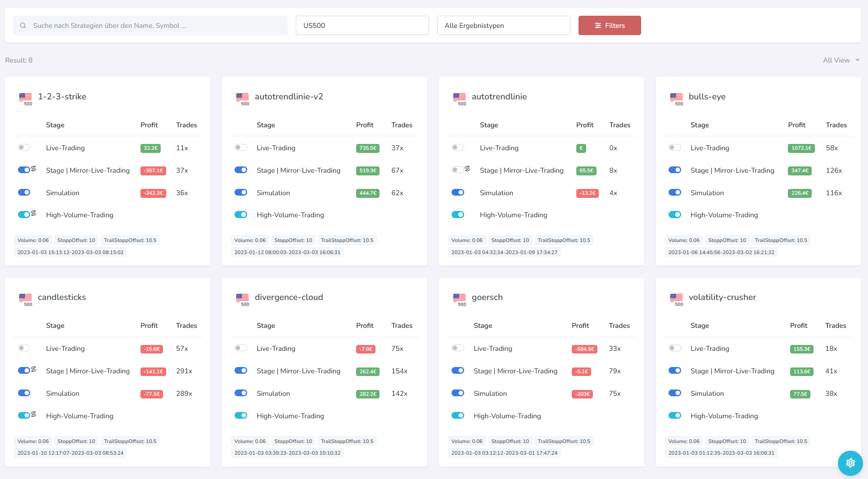The height and width of the screenshot is (479, 868).
Task: Toggle Mirror-Live-Trading for goersch
Action: pos(458,371)
